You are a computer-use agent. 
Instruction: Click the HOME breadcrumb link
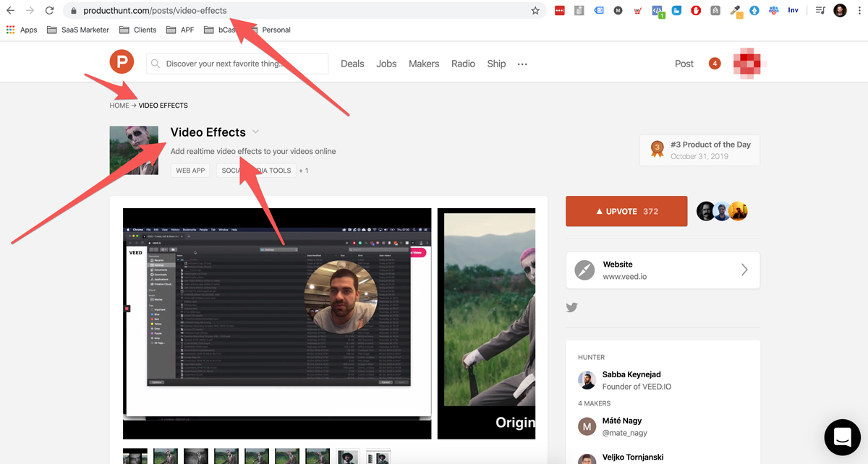(x=119, y=106)
